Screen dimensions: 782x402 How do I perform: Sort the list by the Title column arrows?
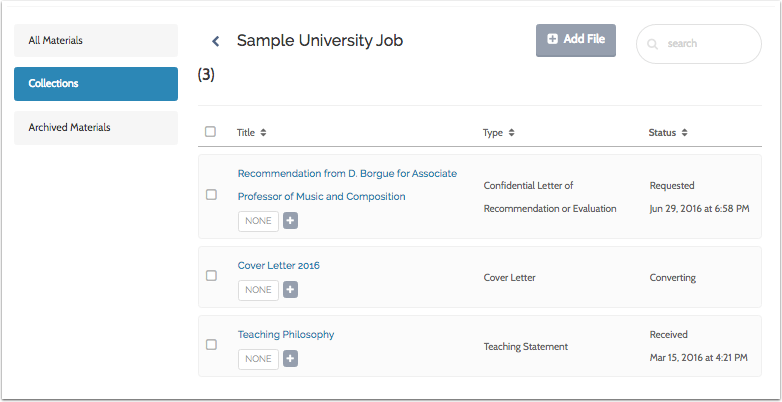(x=263, y=132)
